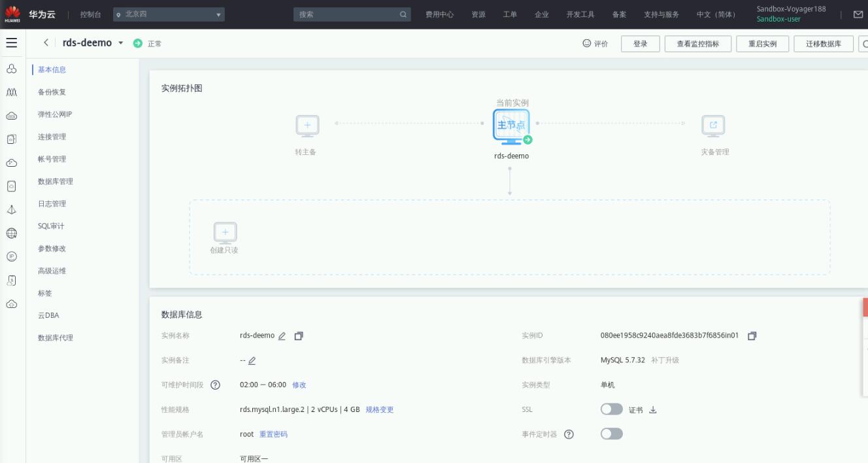Go to 备份恢复 section
The image size is (868, 463).
[52, 92]
